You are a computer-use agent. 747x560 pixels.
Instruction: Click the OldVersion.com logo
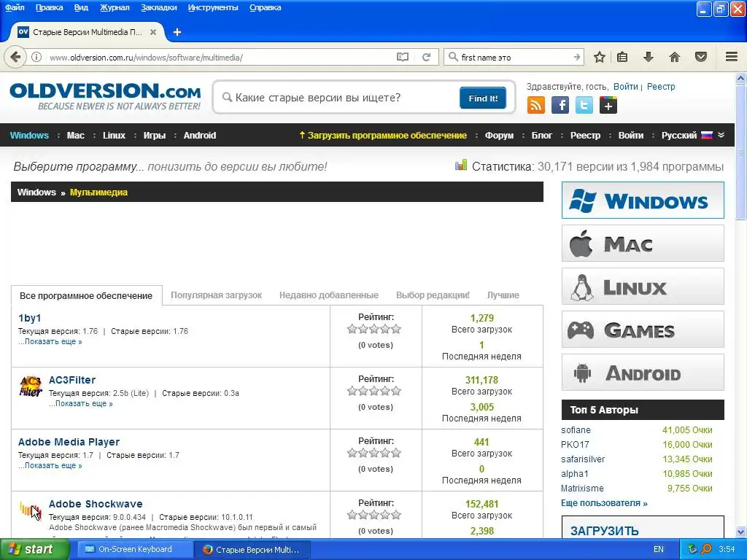[x=105, y=96]
